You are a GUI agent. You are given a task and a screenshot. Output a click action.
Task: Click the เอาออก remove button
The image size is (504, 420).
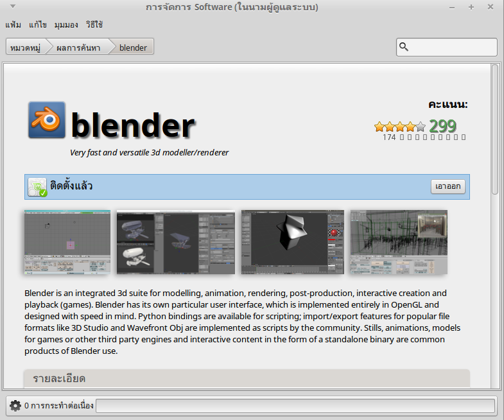[448, 186]
